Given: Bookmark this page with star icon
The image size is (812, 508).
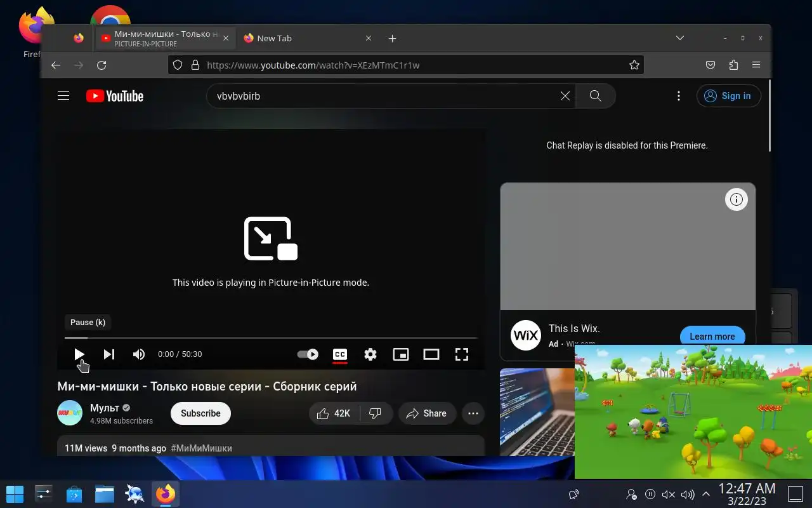Looking at the screenshot, I should click(634, 65).
